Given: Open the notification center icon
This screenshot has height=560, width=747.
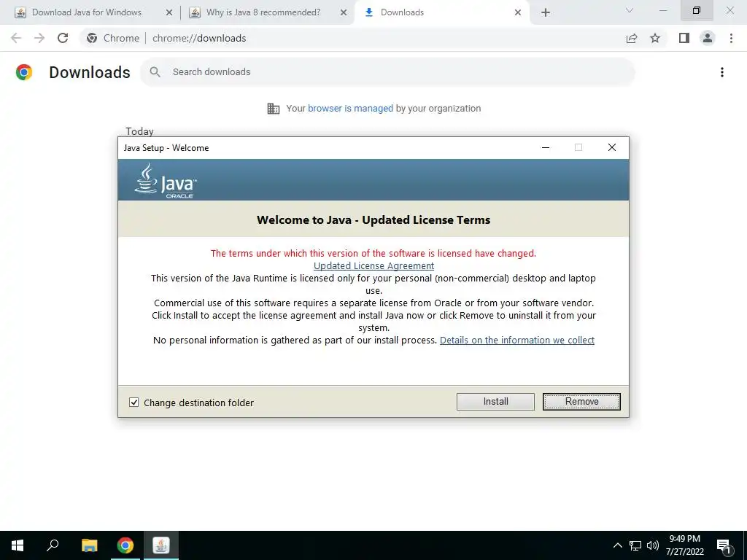Looking at the screenshot, I should coord(724,545).
